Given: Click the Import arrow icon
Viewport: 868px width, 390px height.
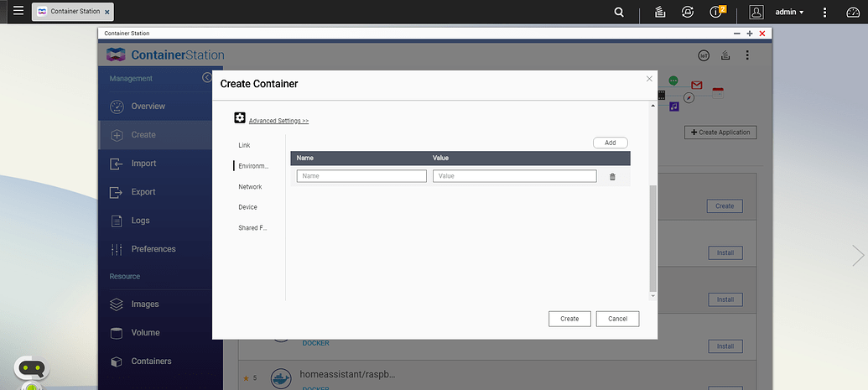Looking at the screenshot, I should point(117,164).
